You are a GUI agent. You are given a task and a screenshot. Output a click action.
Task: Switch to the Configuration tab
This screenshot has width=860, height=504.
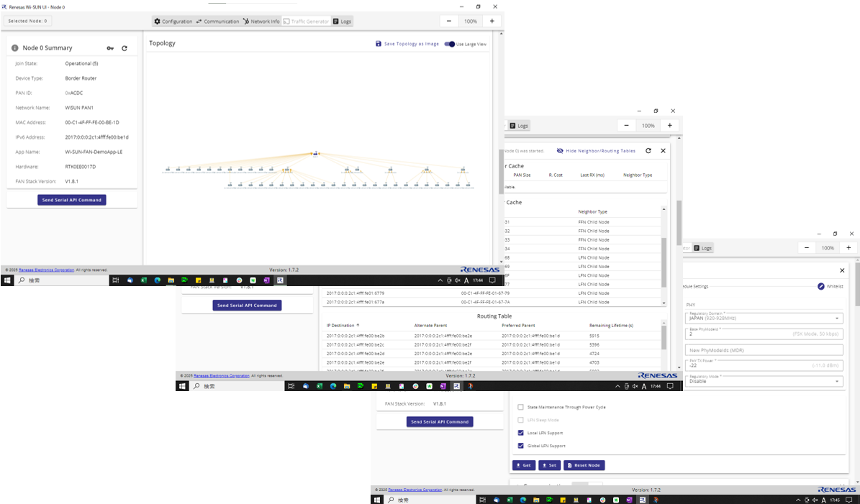tap(173, 22)
